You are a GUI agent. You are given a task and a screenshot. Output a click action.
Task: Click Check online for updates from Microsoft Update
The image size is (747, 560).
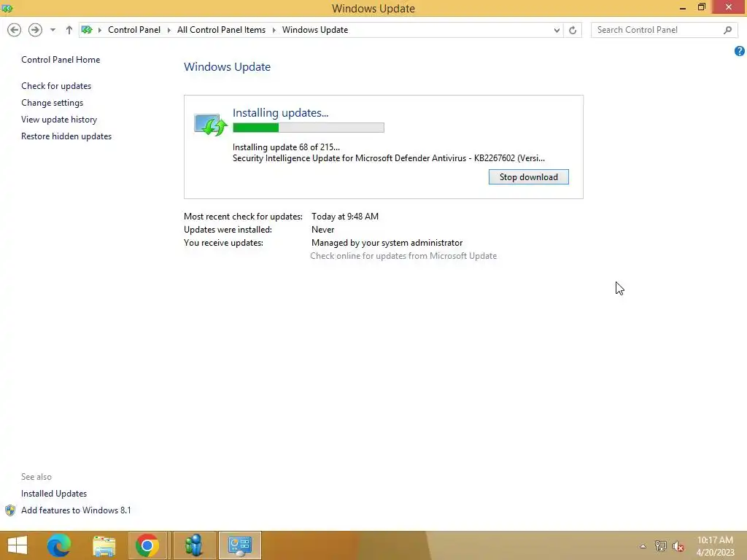pos(403,256)
